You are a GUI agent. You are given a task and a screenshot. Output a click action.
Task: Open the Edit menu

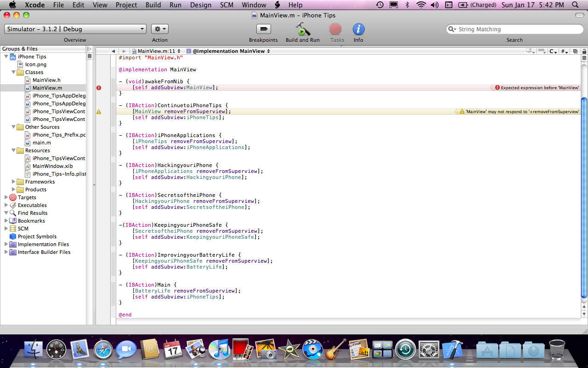78,5
